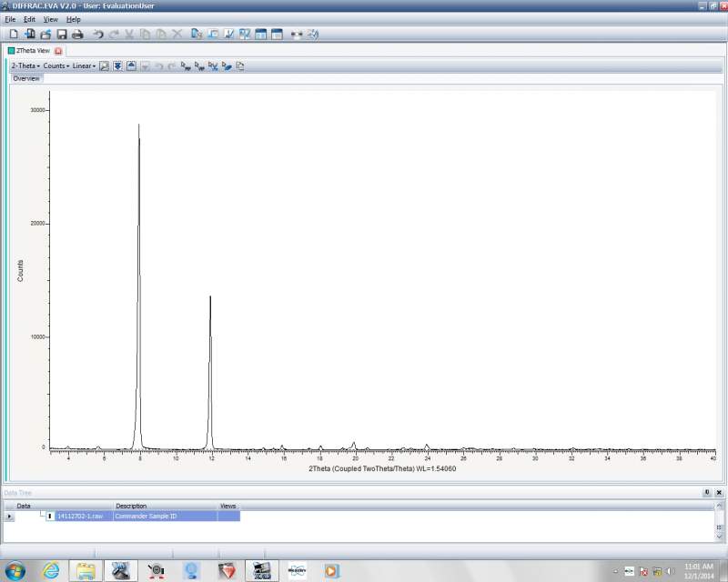Click the copy view icon in the view toolbar
This screenshot has height=582, width=728.
tap(240, 65)
